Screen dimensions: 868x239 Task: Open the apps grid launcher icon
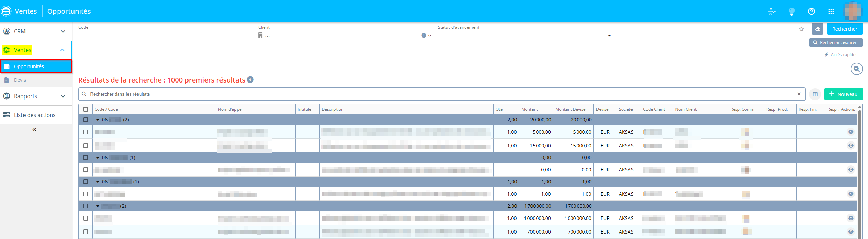click(831, 11)
